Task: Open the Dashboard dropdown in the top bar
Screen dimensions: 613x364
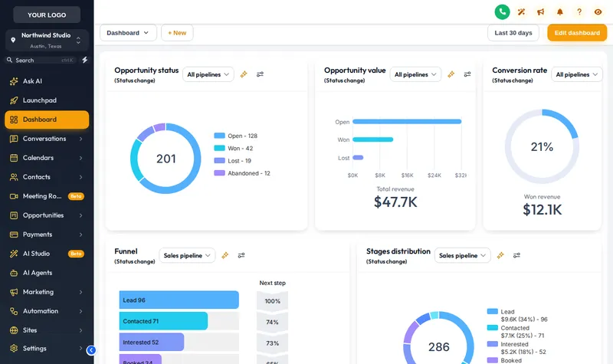Action: tap(128, 33)
